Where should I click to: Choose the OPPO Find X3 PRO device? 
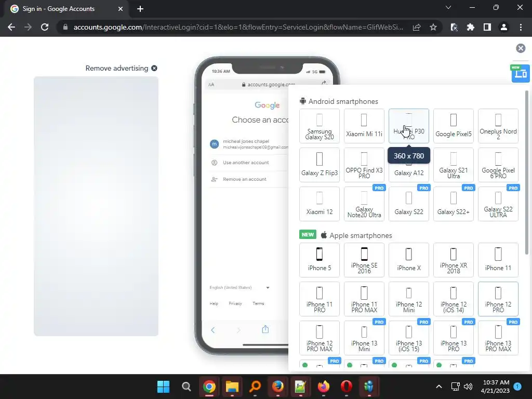click(x=364, y=165)
